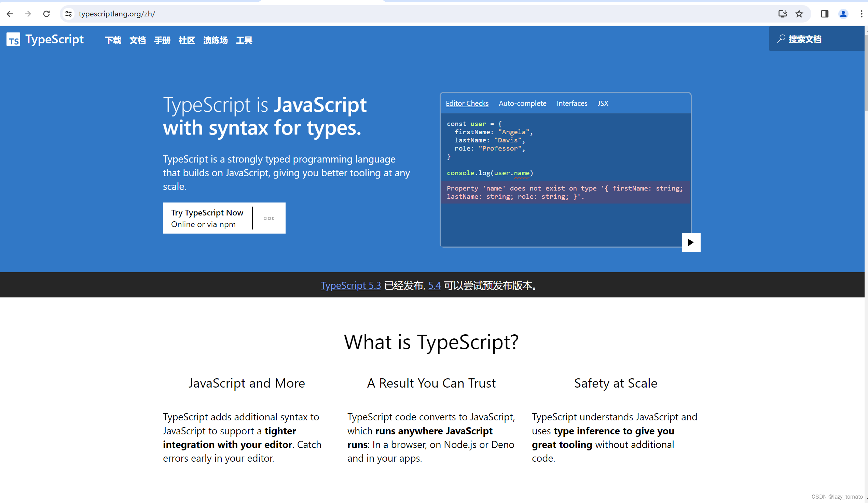Click the browser forward arrow
868x503 pixels.
click(x=28, y=14)
